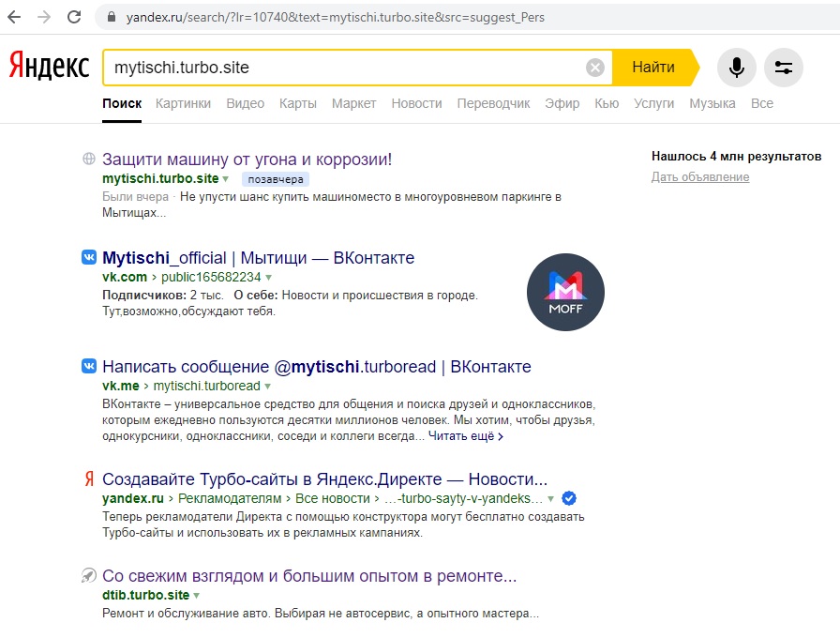This screenshot has height=638, width=840.
Task: Open Mytischi_official | Мытищи — ВКонтакте result
Action: tap(258, 258)
